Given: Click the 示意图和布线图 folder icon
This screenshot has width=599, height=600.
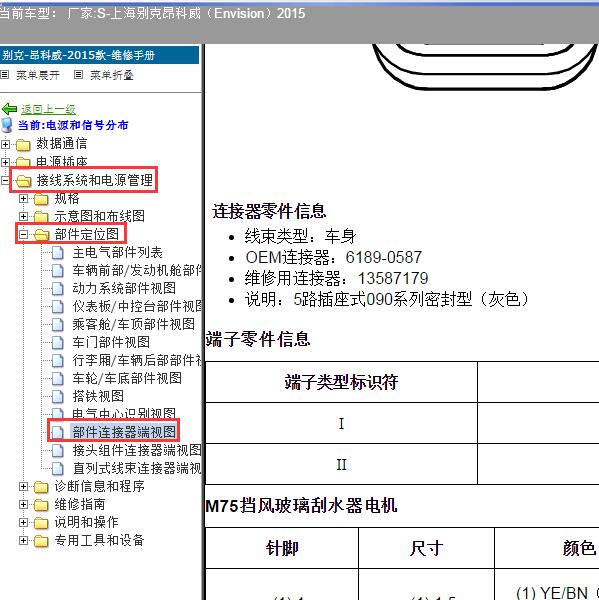Looking at the screenshot, I should click(x=41, y=217).
